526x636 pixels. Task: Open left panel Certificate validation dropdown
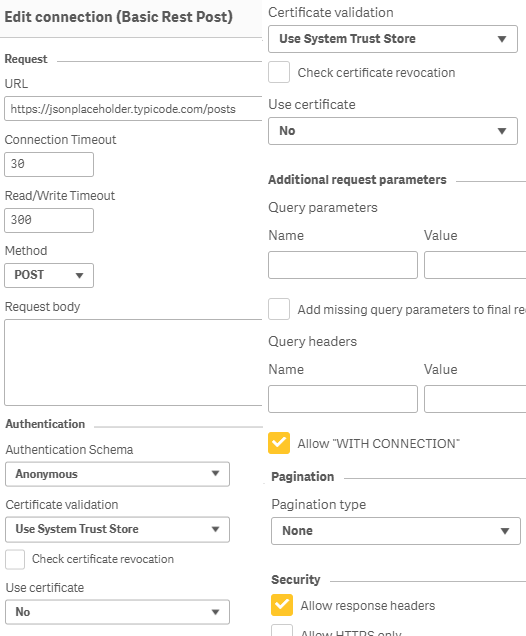pyautogui.click(x=117, y=529)
